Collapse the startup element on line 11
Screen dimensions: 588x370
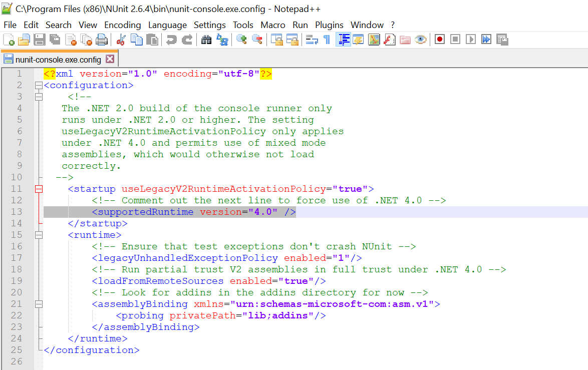point(39,189)
